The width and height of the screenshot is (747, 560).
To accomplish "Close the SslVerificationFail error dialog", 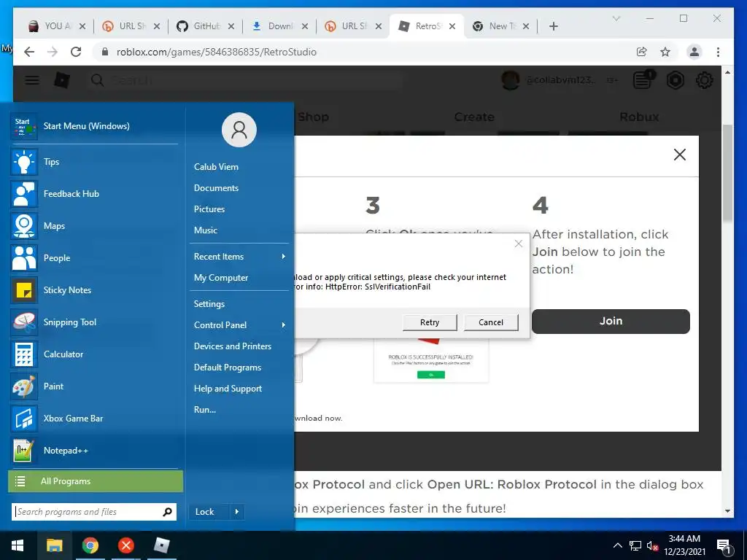I will tap(519, 244).
